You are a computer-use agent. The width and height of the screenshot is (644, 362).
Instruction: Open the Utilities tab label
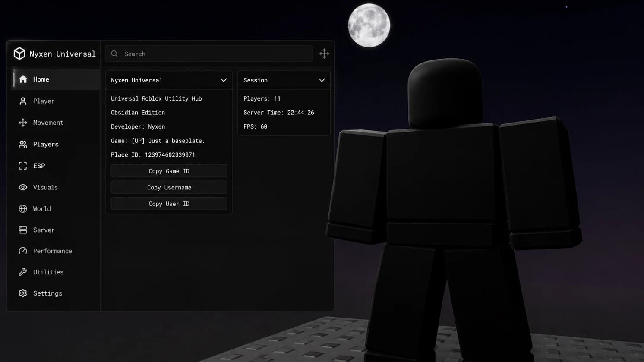(48, 272)
